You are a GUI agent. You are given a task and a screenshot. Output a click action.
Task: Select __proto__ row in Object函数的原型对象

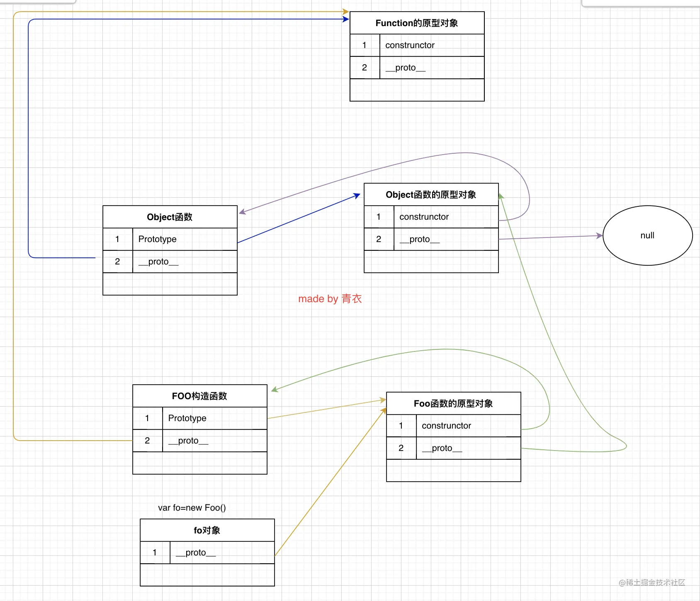click(x=431, y=239)
